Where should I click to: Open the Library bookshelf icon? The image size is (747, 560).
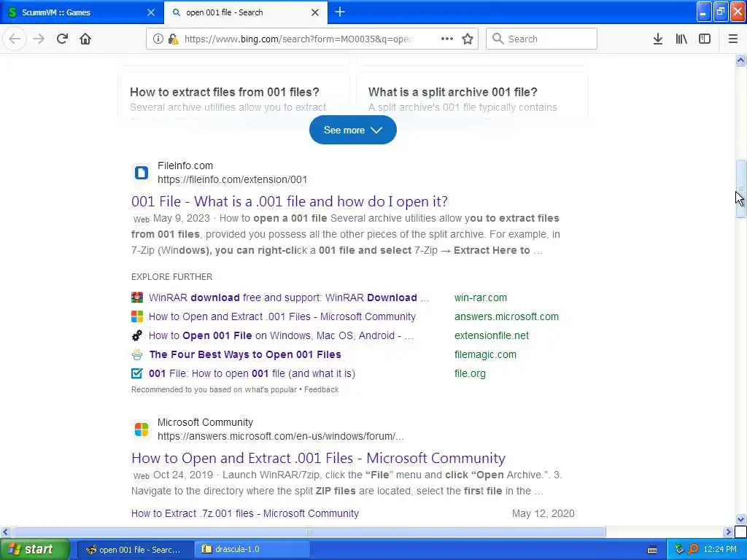[681, 39]
